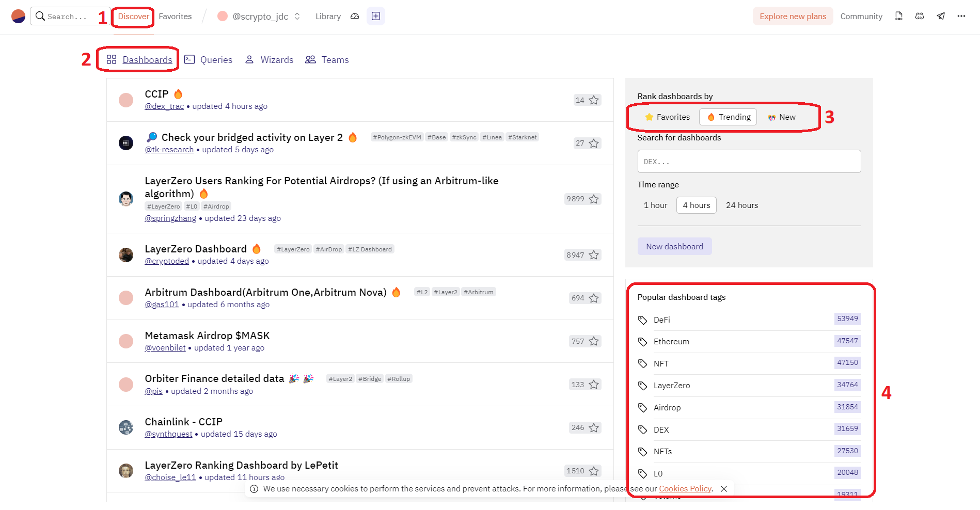Viewport: 980px width, 510px height.
Task: Star Chainlink - CCIP dashboard
Action: coord(594,428)
